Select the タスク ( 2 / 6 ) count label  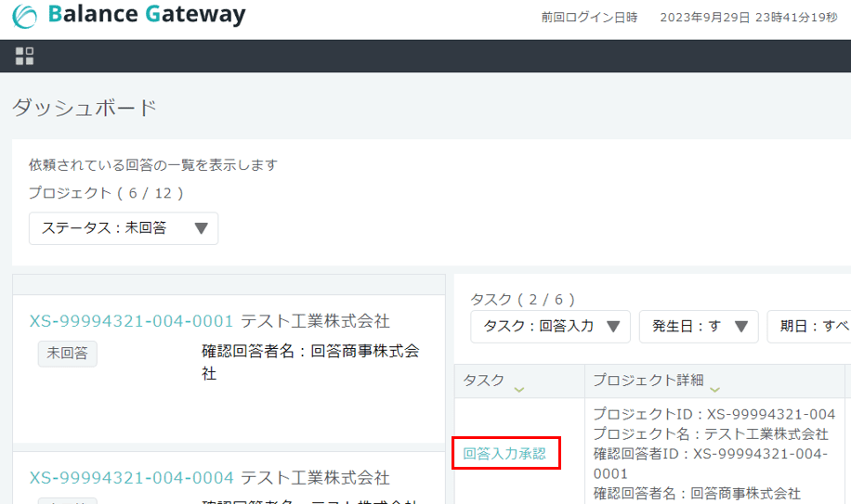click(523, 299)
